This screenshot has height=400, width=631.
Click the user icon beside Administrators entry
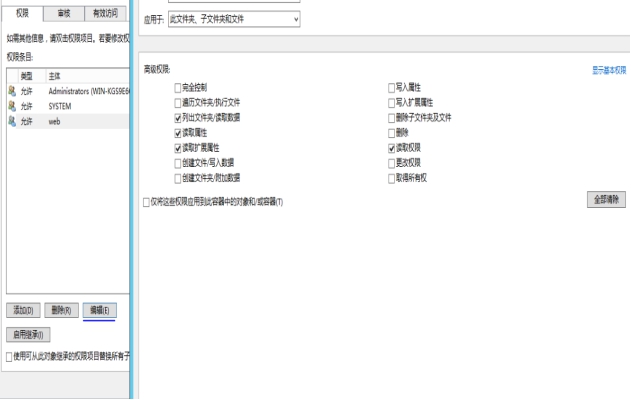coord(12,91)
